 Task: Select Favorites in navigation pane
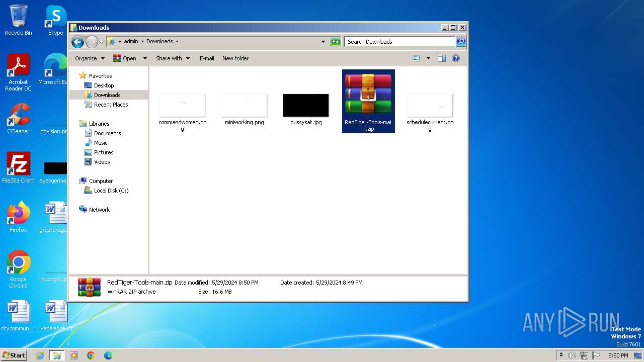click(x=100, y=76)
